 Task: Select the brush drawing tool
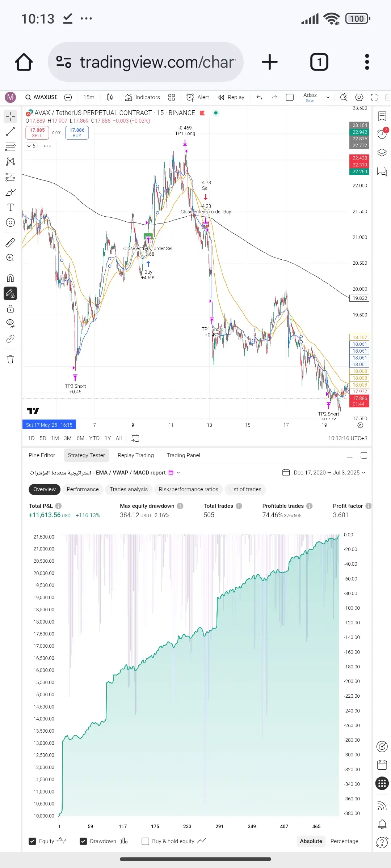(10, 192)
